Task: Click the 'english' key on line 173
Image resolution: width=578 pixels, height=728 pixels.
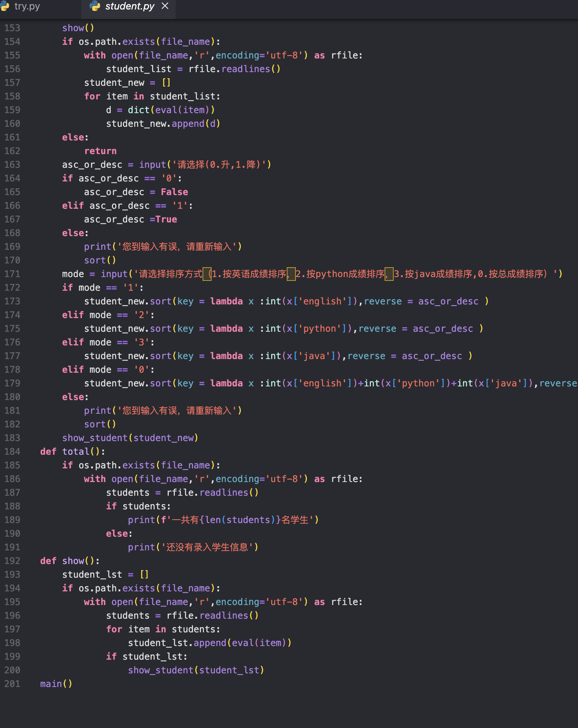Action: pos(322,301)
